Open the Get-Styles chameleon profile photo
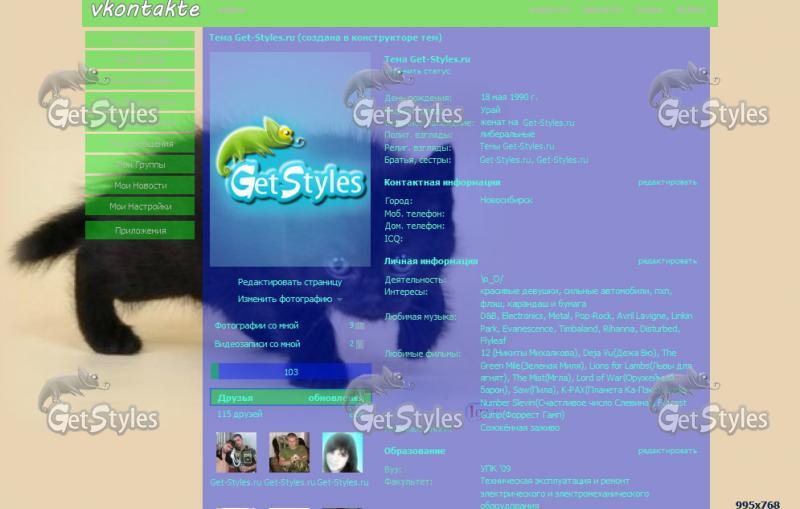Viewport: 800px width, 509px height. [x=290, y=158]
